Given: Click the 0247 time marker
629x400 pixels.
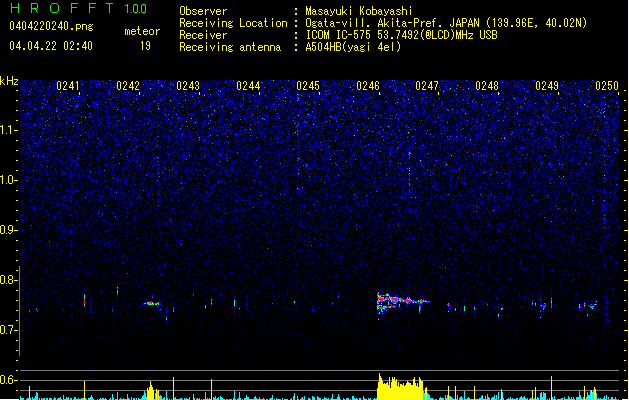Looking at the screenshot, I should tap(427, 86).
